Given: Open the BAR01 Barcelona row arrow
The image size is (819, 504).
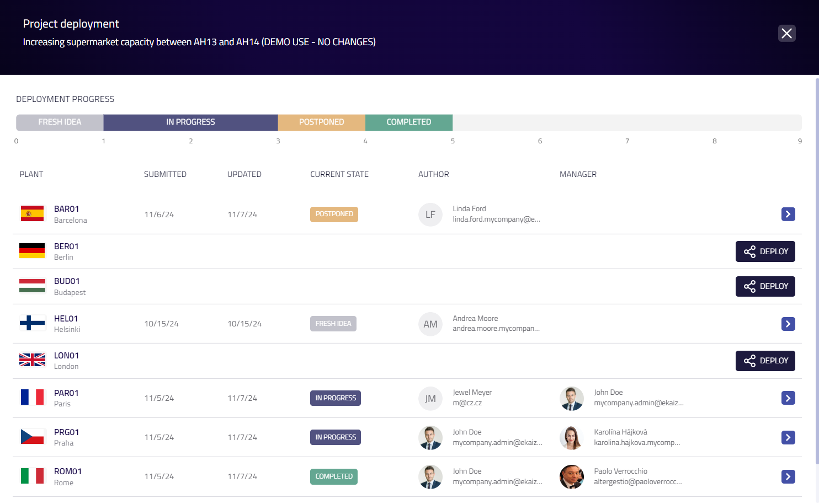Looking at the screenshot, I should [788, 214].
